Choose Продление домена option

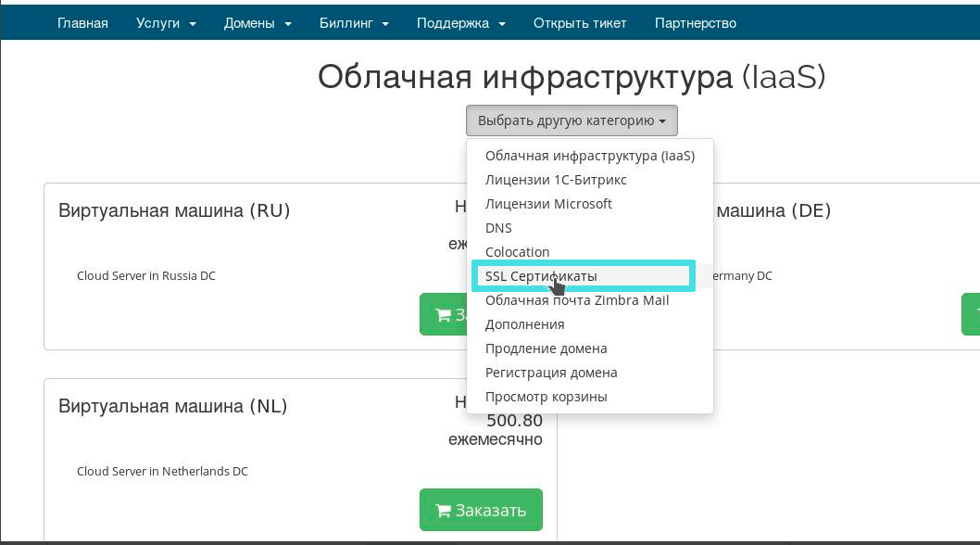coord(590,349)
